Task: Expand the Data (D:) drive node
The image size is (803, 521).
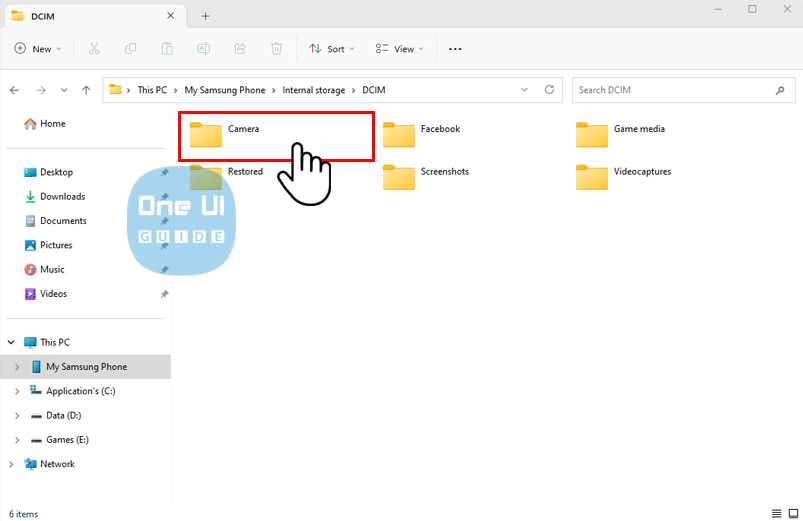Action: [x=17, y=416]
